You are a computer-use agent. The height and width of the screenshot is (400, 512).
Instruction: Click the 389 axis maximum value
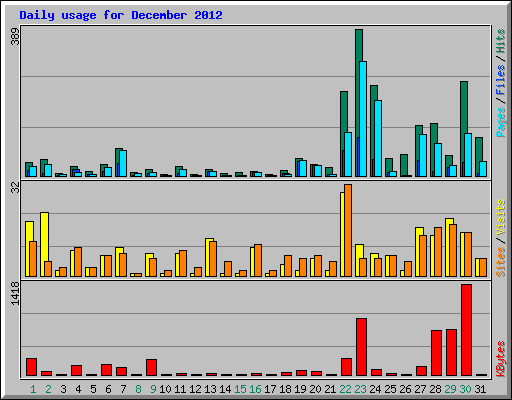click(15, 37)
